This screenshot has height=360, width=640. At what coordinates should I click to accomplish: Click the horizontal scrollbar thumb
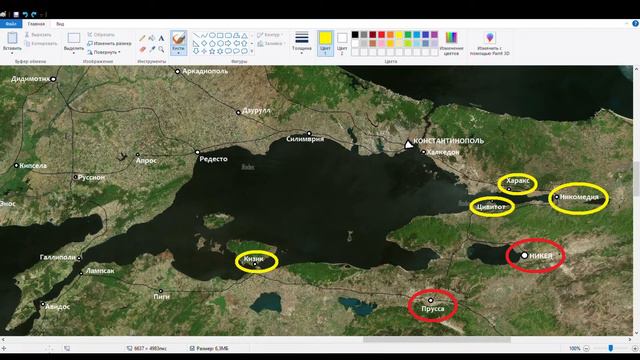click(x=437, y=340)
